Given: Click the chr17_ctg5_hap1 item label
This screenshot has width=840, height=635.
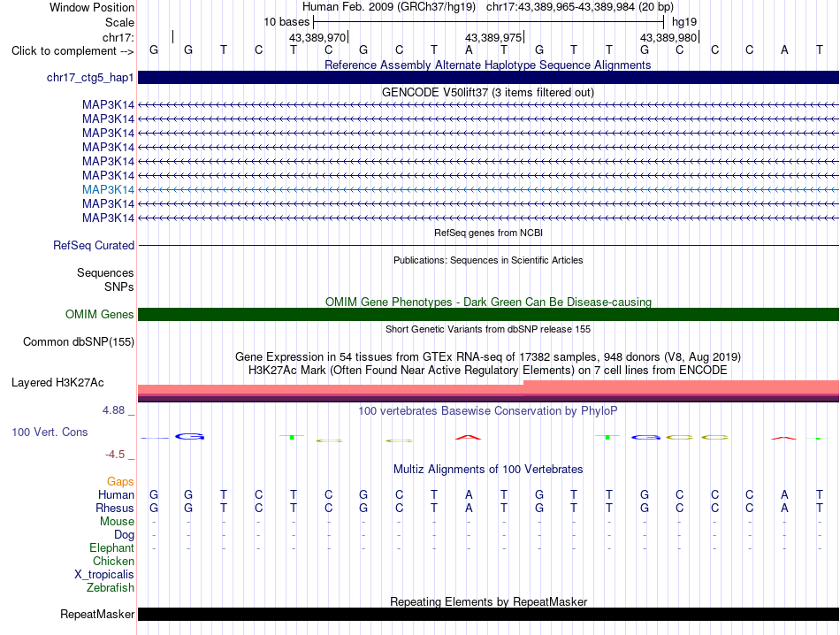Looking at the screenshot, I should [x=90, y=78].
